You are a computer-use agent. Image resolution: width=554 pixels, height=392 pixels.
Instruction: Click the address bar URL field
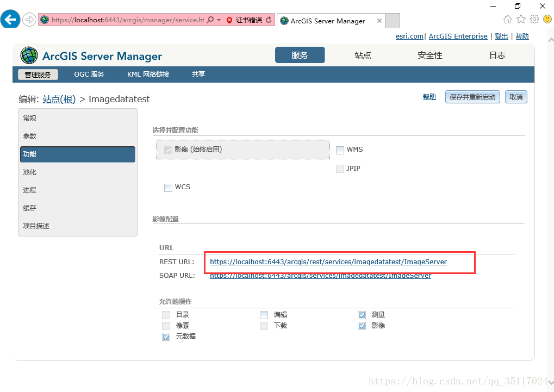click(128, 20)
